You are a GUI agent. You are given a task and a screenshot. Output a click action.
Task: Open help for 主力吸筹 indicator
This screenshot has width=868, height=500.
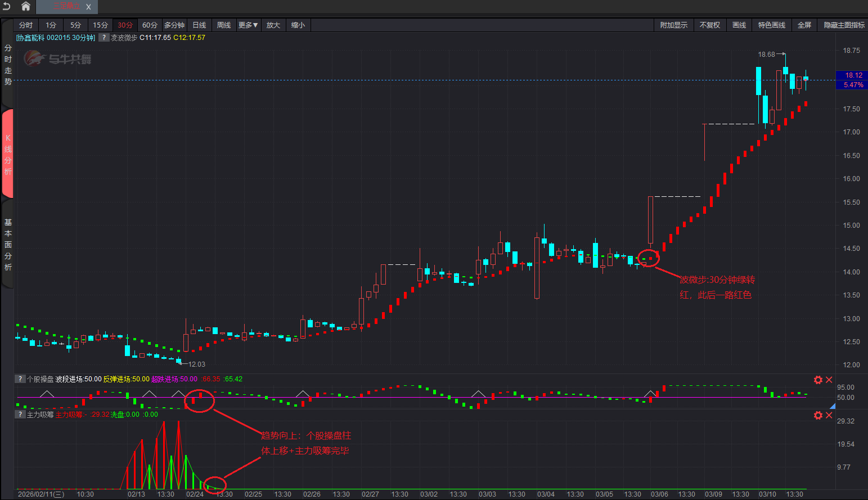click(20, 415)
